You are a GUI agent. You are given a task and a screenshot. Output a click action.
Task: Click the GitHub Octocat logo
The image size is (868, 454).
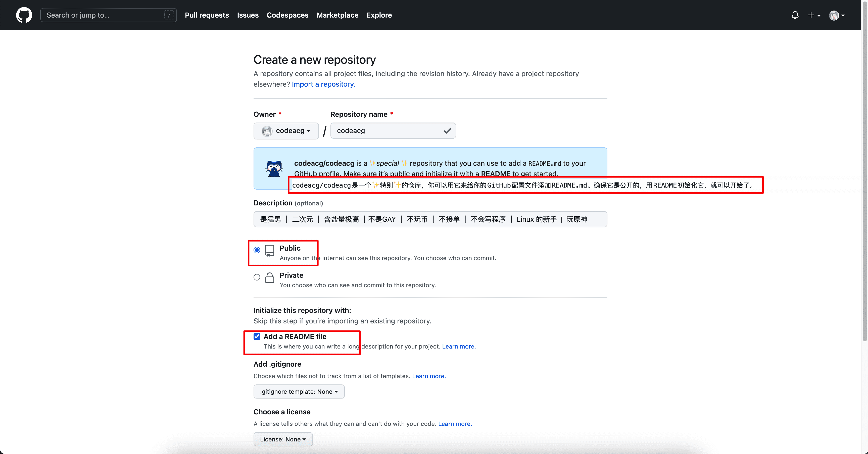coord(24,15)
